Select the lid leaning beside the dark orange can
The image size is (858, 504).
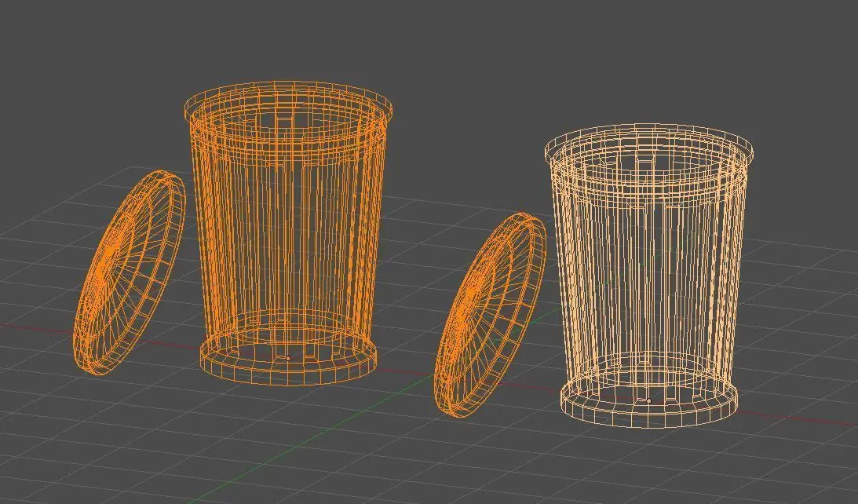(x=130, y=272)
